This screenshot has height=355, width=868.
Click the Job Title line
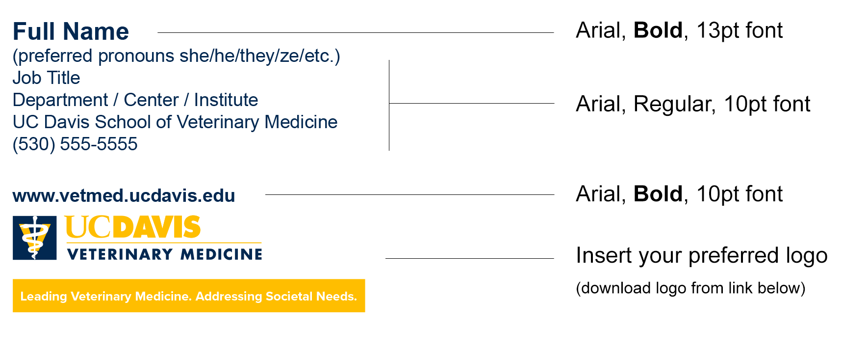46,78
